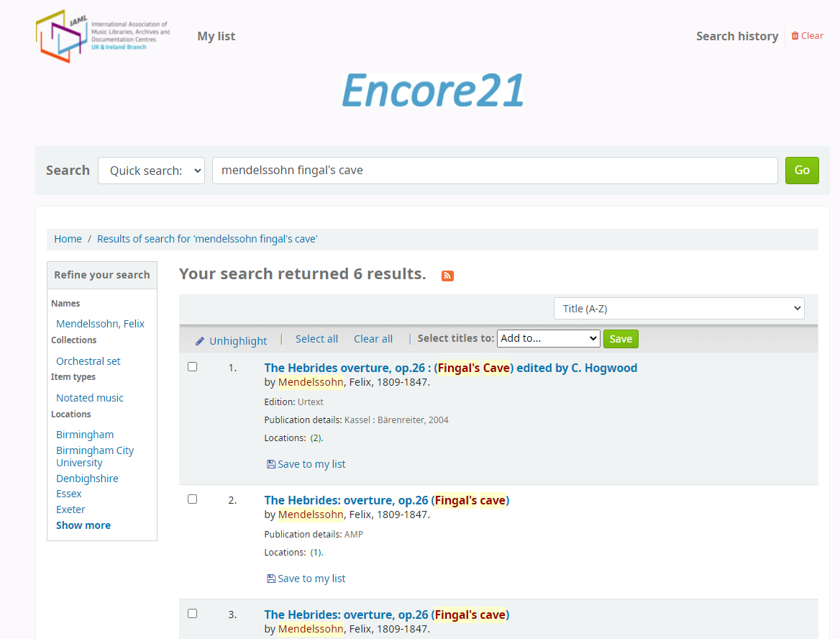This screenshot has height=639, width=840.
Task: Click save icon under second result
Action: 271,579
